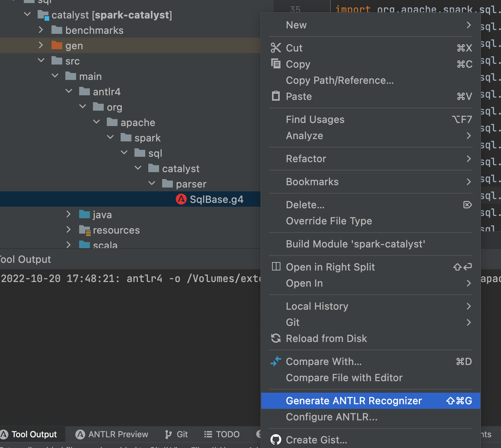Viewport: 501px width, 448px height.
Task: Click the GitHub icon beside Create Gist
Action: (276, 440)
